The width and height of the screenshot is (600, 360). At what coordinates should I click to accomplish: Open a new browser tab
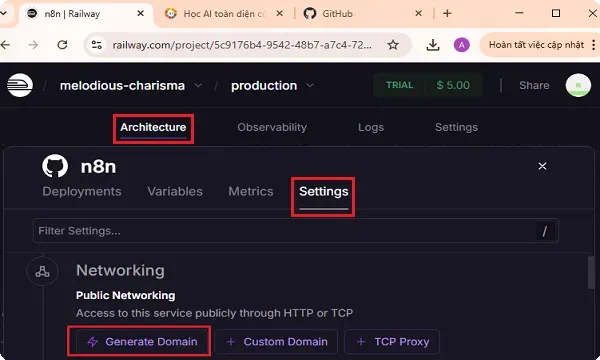point(447,13)
